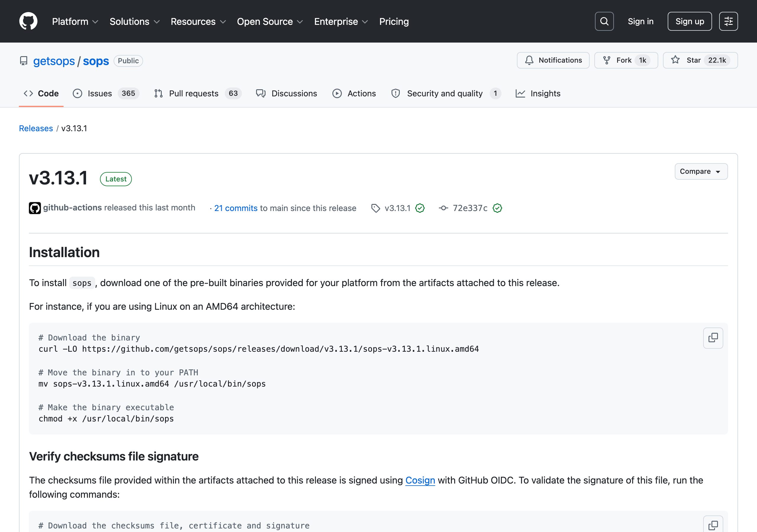Expand the Solutions menu
The image size is (757, 532).
coord(135,21)
